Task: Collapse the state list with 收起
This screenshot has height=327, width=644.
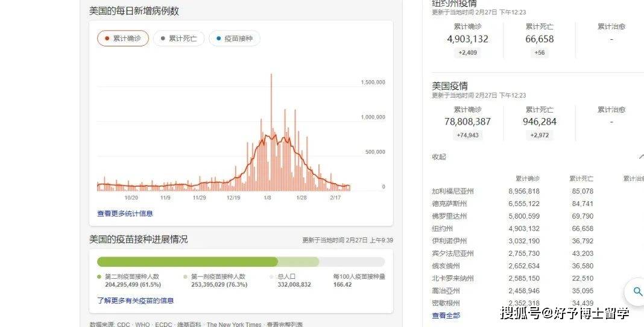Action: tap(438, 157)
